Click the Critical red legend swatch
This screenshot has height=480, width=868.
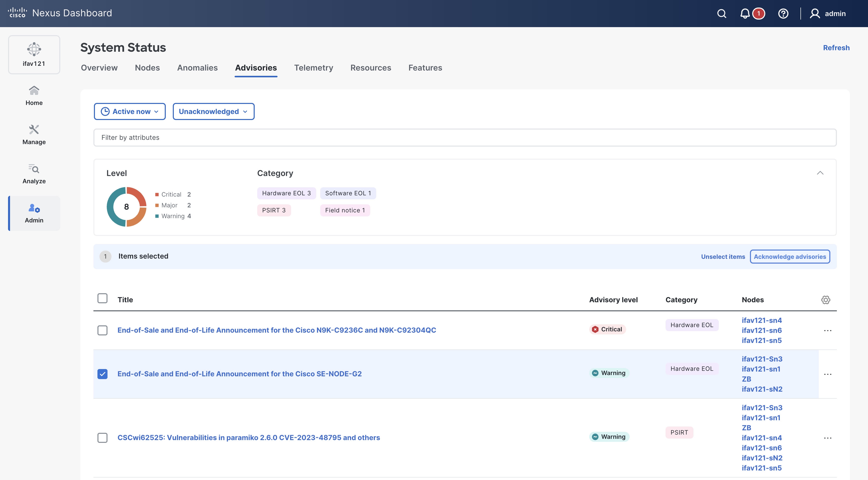(157, 194)
